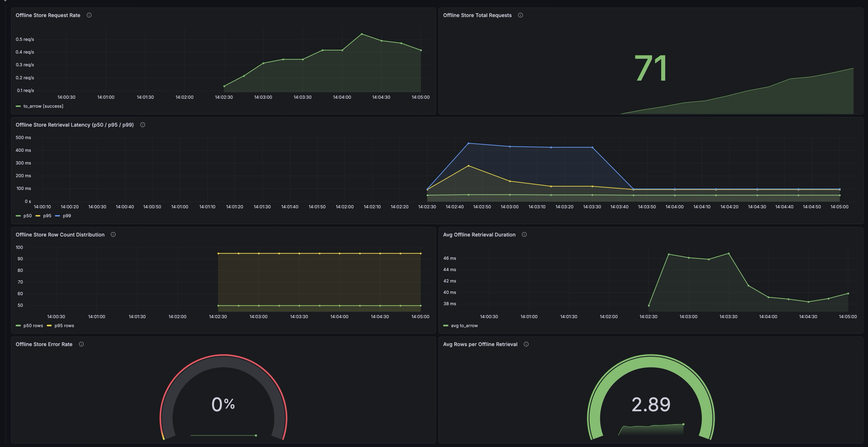Click the 0% error rate gauge value
Viewport: 868px width, 447px height.
[223, 404]
